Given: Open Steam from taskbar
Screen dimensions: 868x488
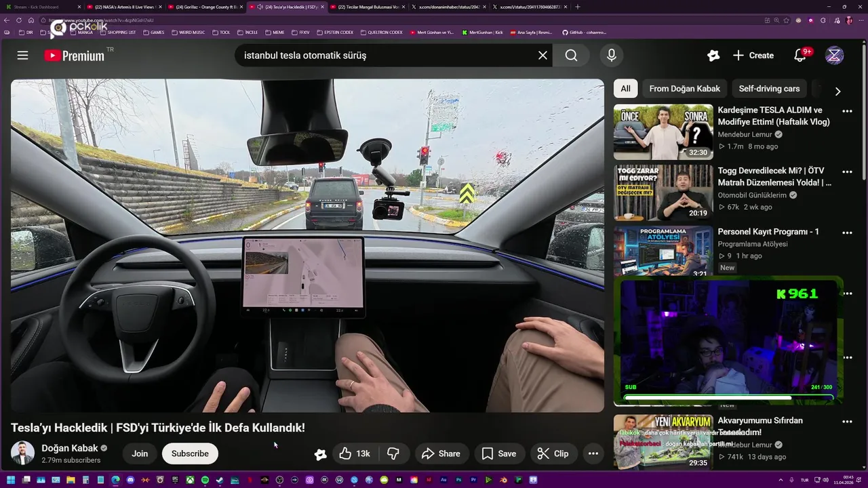Looking at the screenshot, I should click(220, 480).
